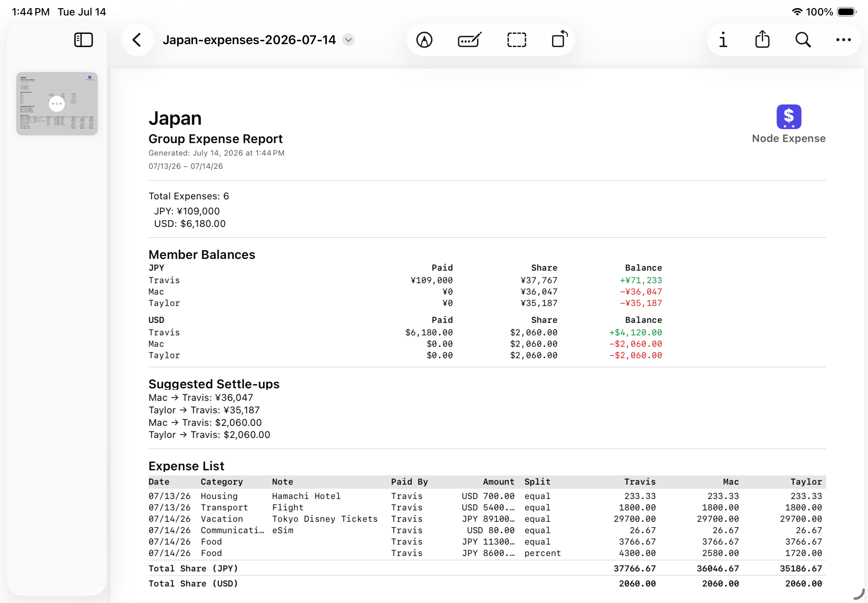Open the More options ellipsis menu
The image size is (868, 603).
(843, 40)
